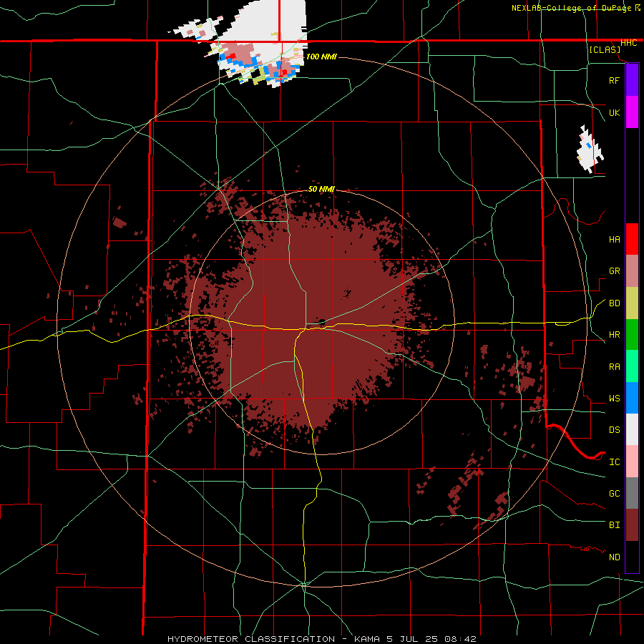The image size is (644, 644).
Task: Click the HR legend label
Action: (614, 335)
